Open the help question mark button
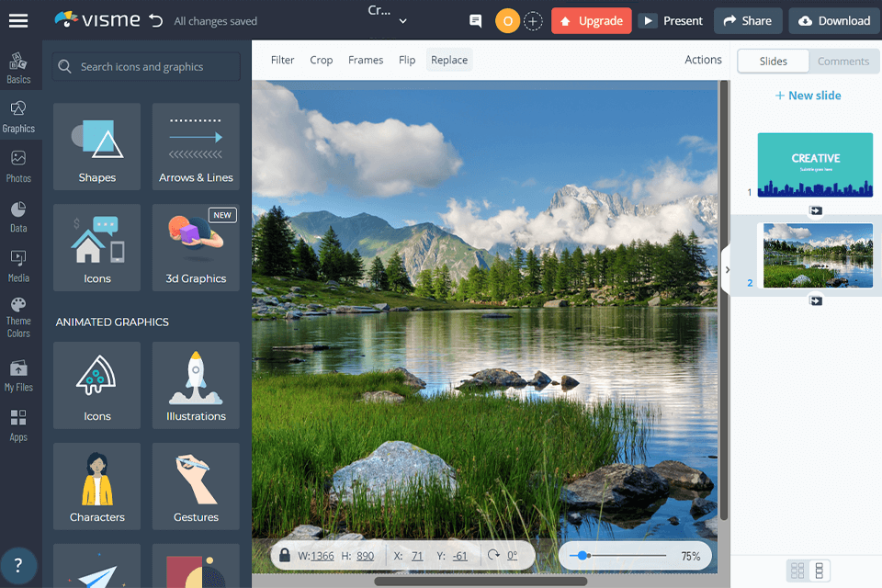The height and width of the screenshot is (588, 882). [x=18, y=565]
